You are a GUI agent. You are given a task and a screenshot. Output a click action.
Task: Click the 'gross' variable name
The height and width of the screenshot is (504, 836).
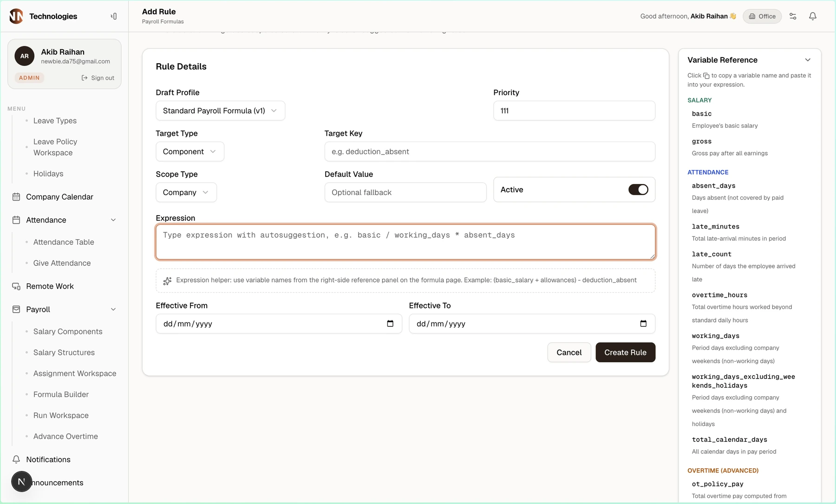pyautogui.click(x=701, y=142)
